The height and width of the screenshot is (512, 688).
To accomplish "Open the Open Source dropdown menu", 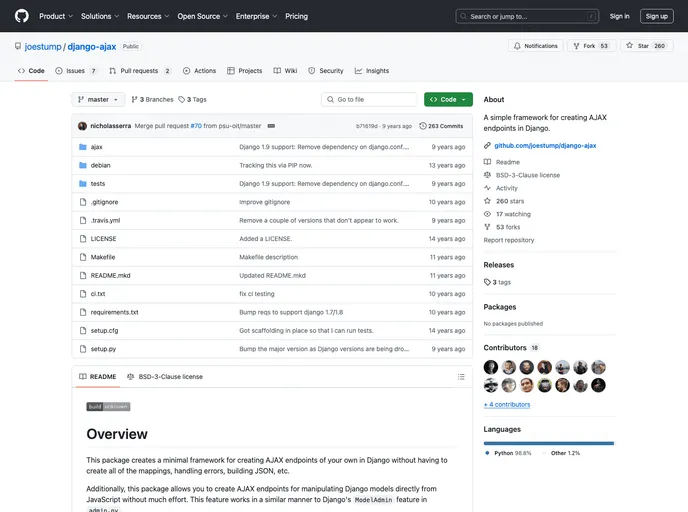I will tap(202, 16).
